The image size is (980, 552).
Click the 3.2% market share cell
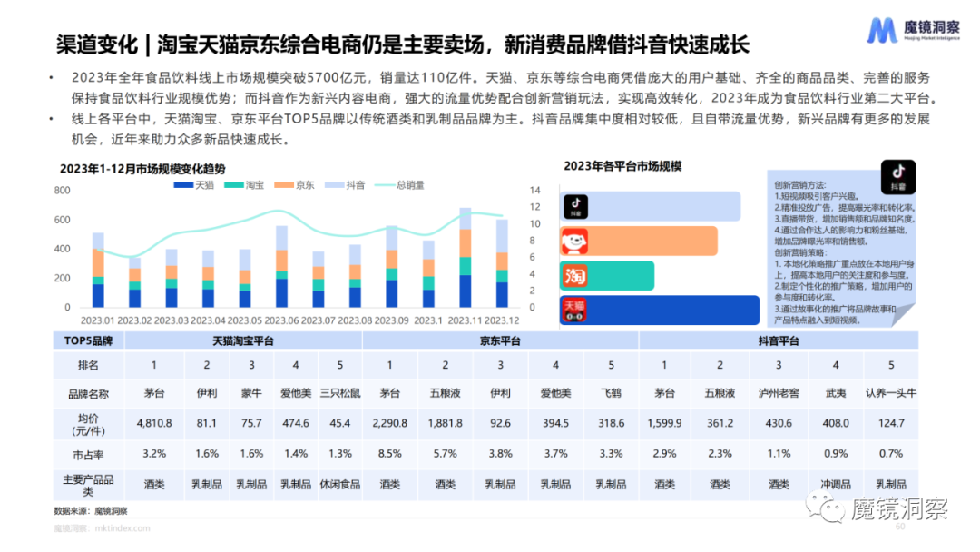153,454
